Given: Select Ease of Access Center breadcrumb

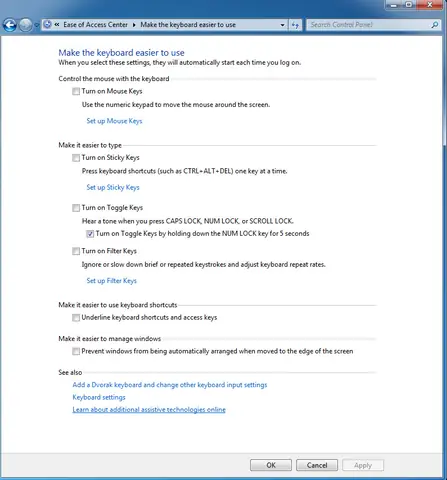Looking at the screenshot, I should [95, 25].
